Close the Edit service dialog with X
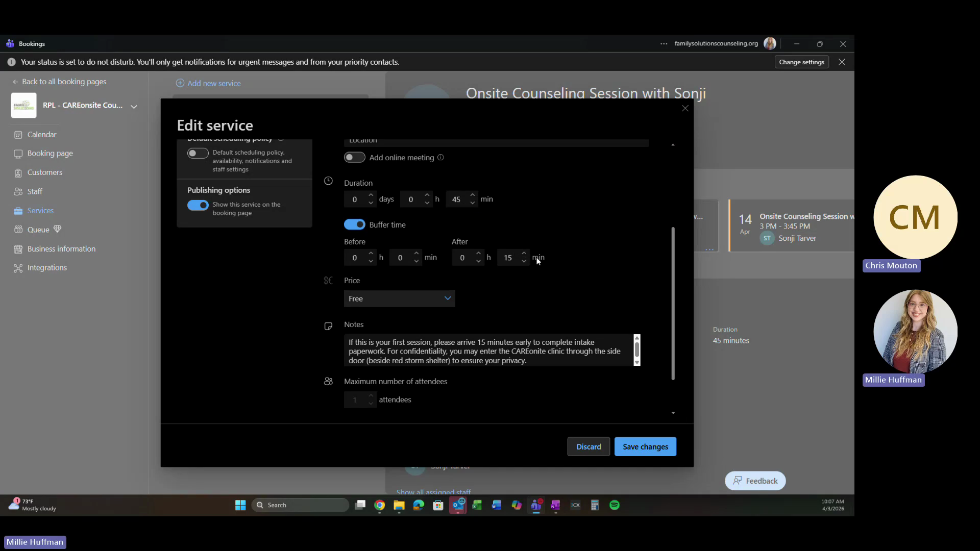Screen dimensions: 980x551 pyautogui.click(x=685, y=108)
